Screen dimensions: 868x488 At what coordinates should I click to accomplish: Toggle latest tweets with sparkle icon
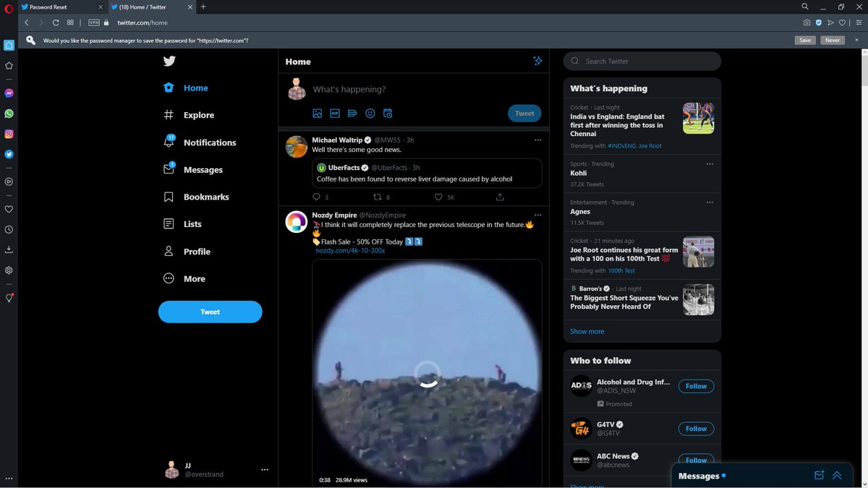(x=537, y=61)
